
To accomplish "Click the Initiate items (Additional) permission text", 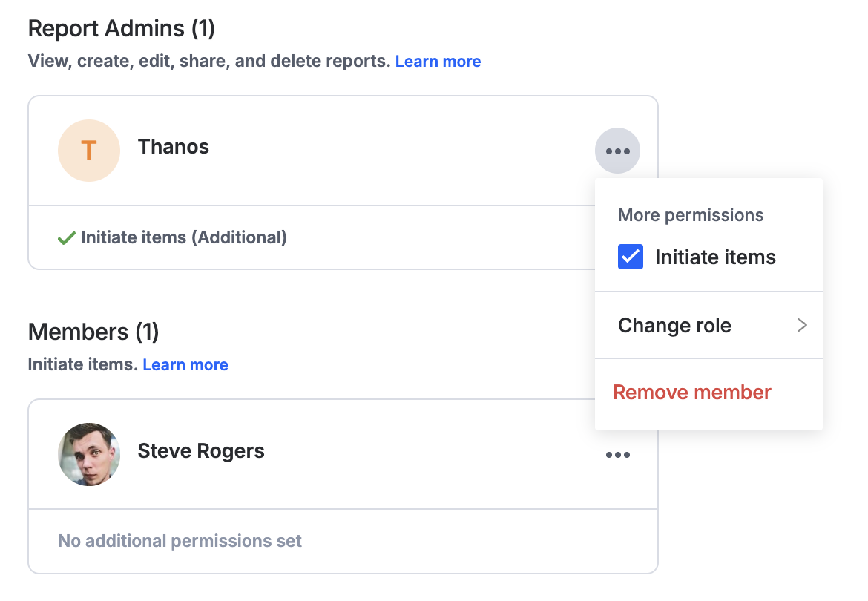I will (x=183, y=238).
